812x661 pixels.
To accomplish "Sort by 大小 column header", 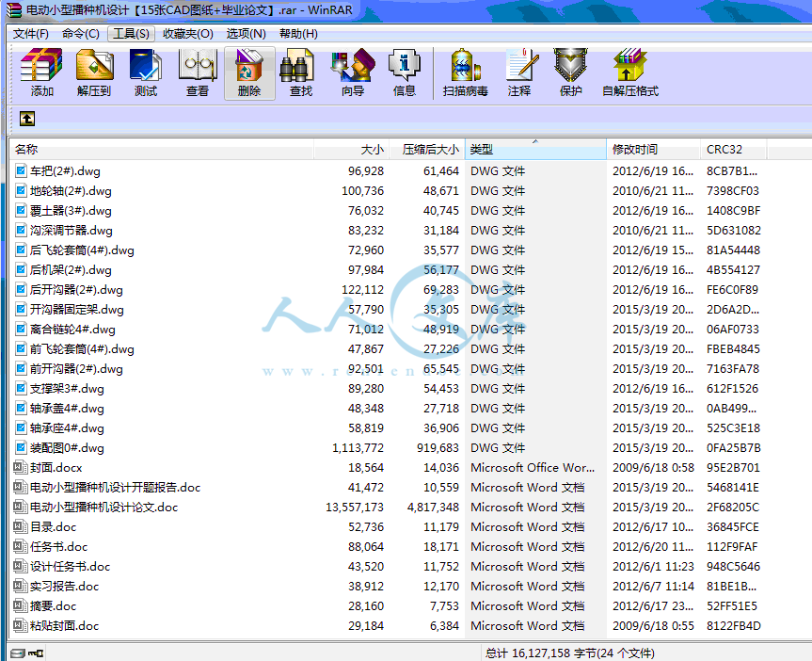I will point(351,150).
